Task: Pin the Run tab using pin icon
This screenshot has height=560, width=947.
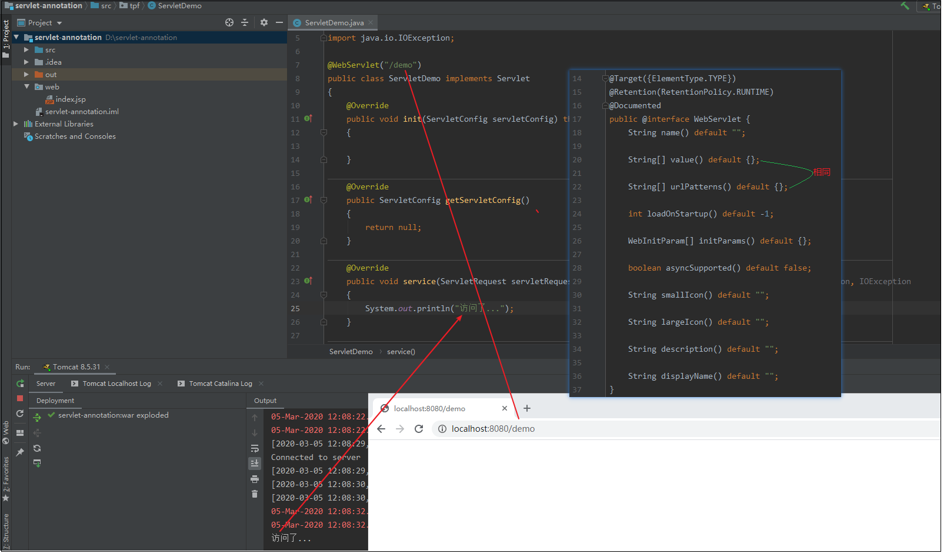Action: click(x=20, y=452)
